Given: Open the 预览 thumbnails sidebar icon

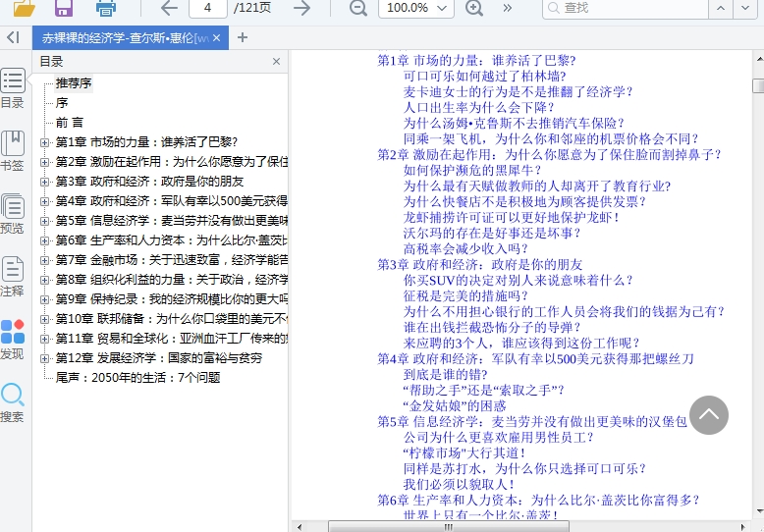Looking at the screenshot, I should (13, 214).
